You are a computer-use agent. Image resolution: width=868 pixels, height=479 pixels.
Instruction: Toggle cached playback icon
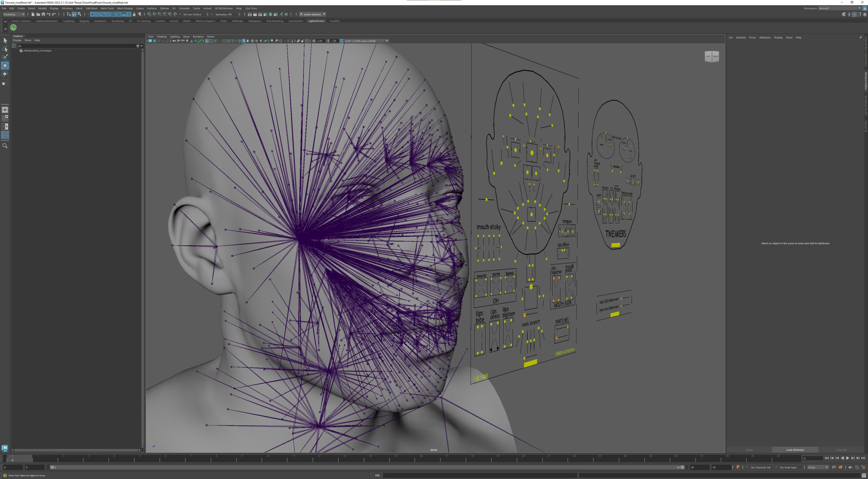[841, 467]
